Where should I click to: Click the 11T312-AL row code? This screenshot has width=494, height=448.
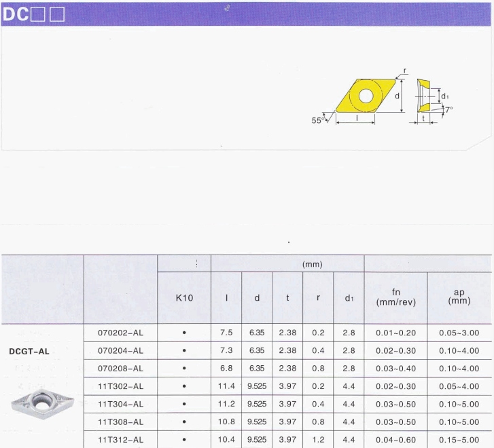[x=121, y=440]
